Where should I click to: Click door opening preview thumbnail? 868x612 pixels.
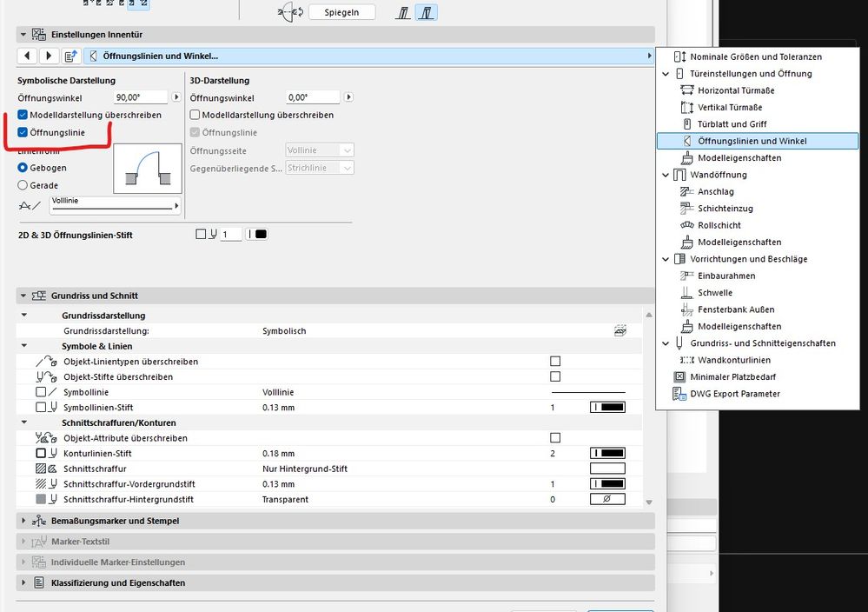pyautogui.click(x=147, y=169)
